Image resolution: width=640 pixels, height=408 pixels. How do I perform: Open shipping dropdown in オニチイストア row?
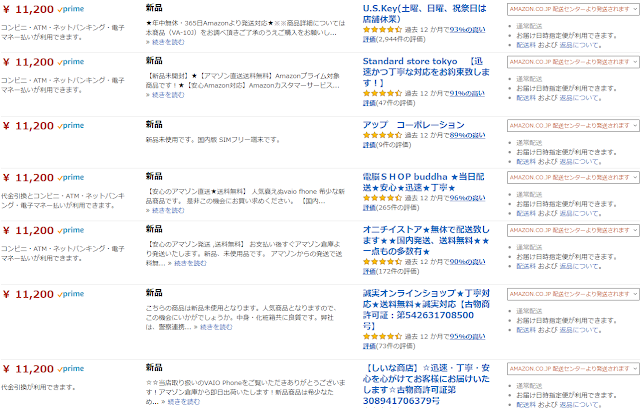[x=573, y=230]
